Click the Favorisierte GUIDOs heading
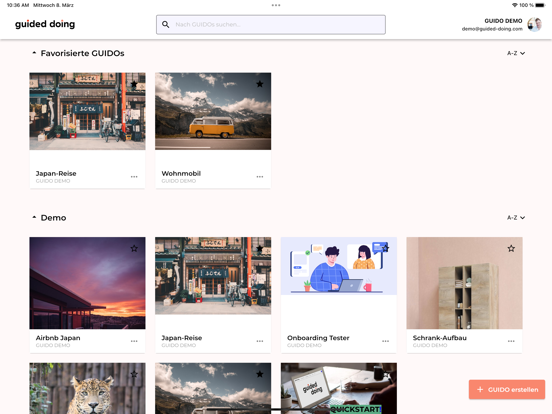The height and width of the screenshot is (414, 552). (x=82, y=53)
